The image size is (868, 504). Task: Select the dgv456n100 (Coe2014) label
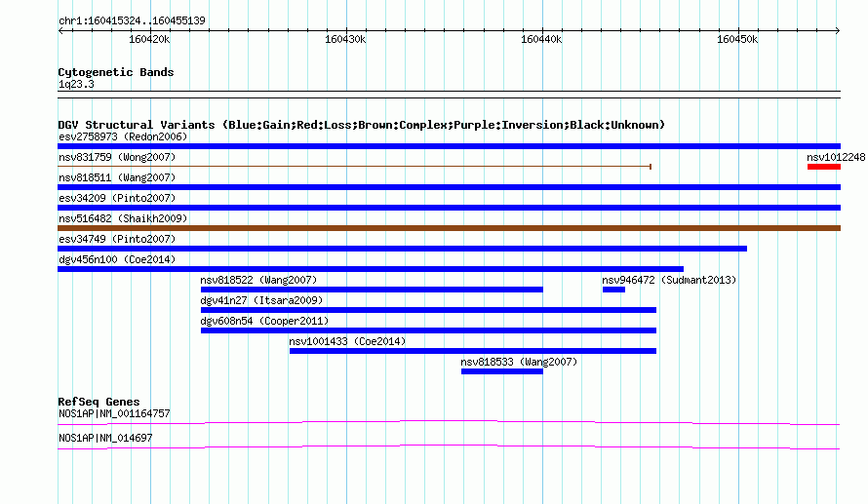point(117,259)
